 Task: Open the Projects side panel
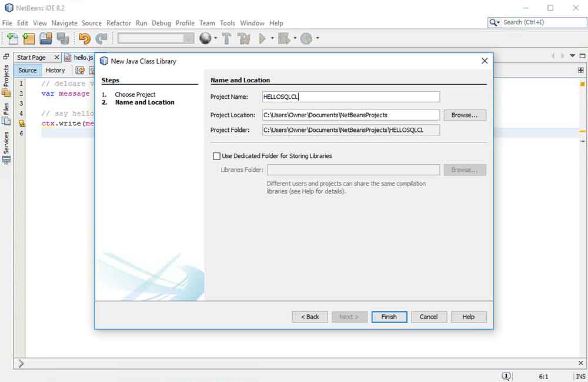click(x=6, y=81)
